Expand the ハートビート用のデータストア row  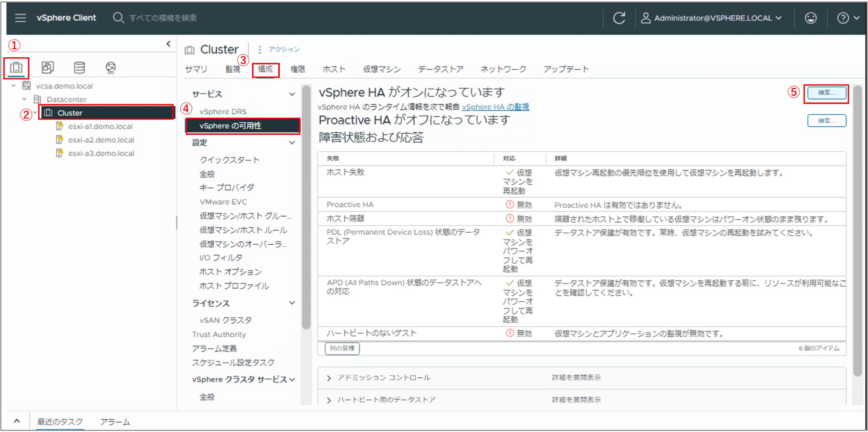pyautogui.click(x=329, y=400)
